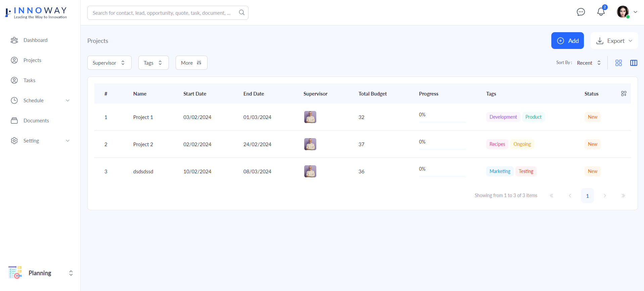Go to the last page arrow
This screenshot has height=291, width=644.
[x=623, y=196]
